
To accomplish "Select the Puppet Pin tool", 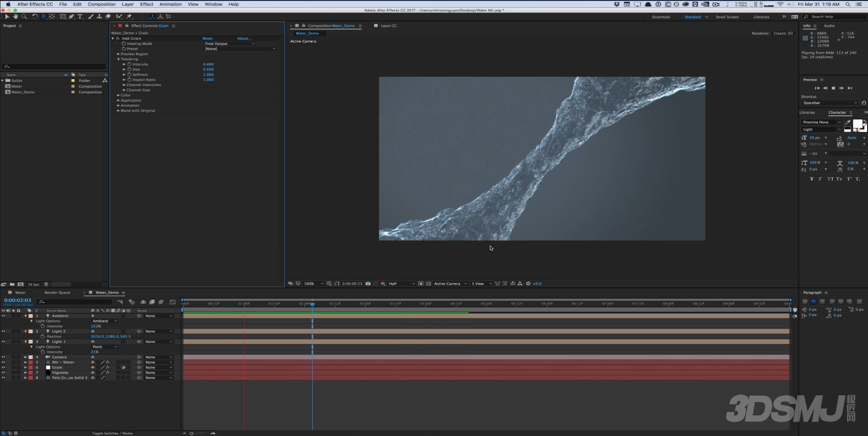I will click(x=129, y=16).
